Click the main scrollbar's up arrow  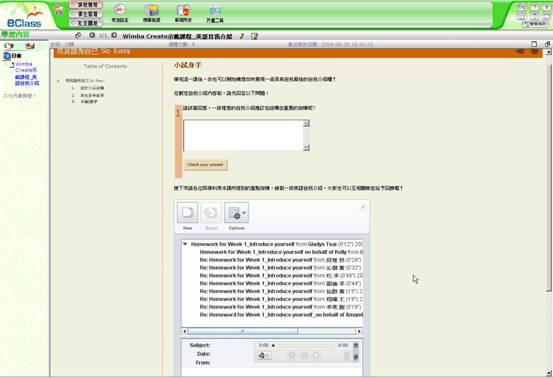(x=549, y=52)
